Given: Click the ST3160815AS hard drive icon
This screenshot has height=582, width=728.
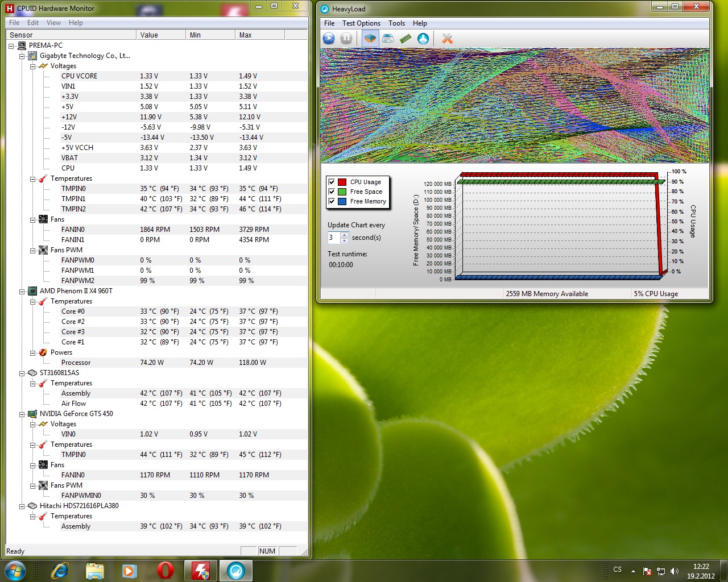Looking at the screenshot, I should 32,373.
